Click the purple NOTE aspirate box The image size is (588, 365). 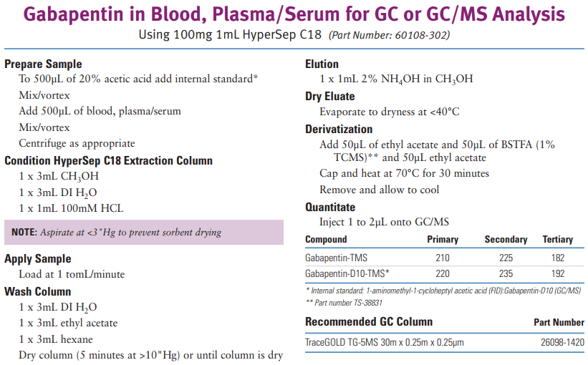pos(144,233)
